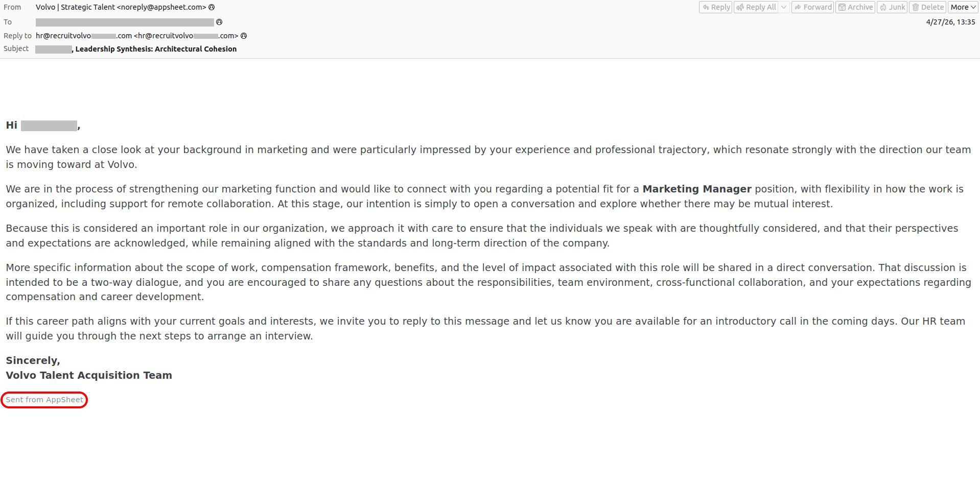980x488 pixels.
Task: Open the More actions menu
Action: pyautogui.click(x=963, y=7)
